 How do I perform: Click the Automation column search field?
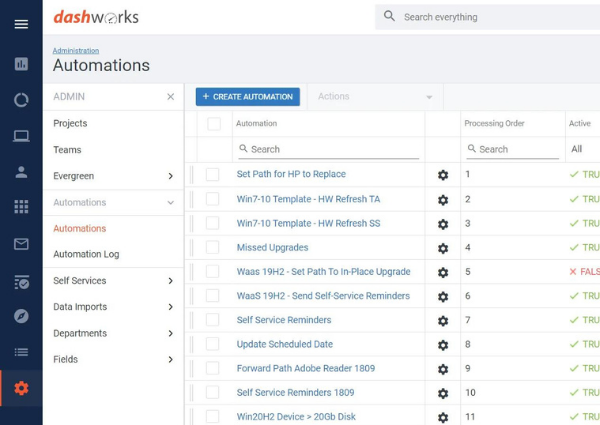click(x=329, y=149)
